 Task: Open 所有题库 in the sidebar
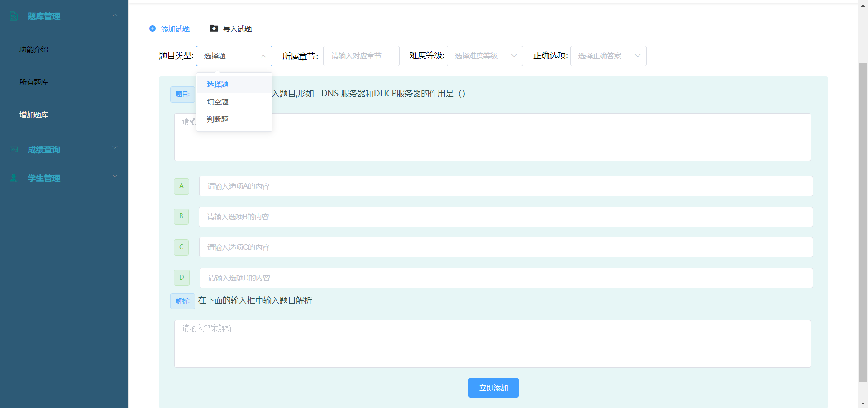[34, 82]
